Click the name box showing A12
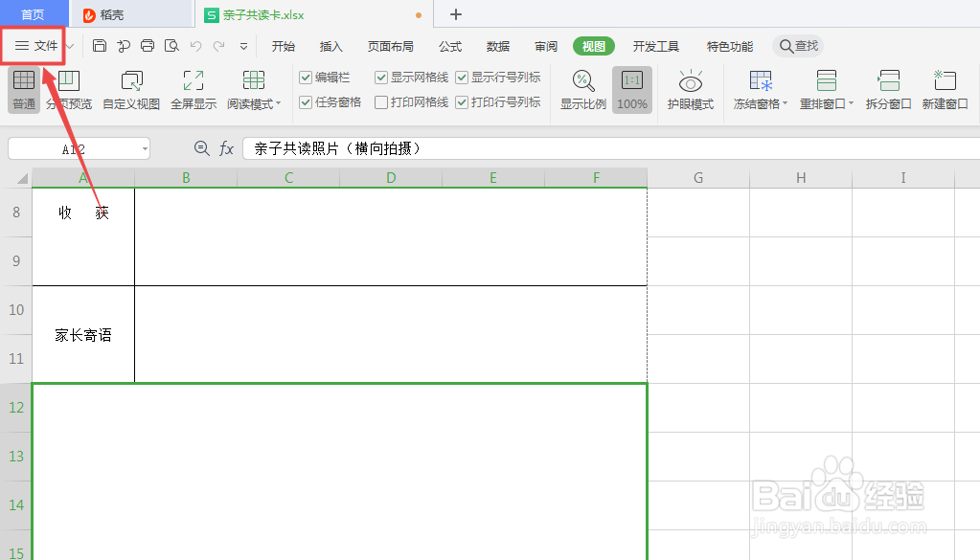The height and width of the screenshot is (560, 980). click(x=73, y=149)
